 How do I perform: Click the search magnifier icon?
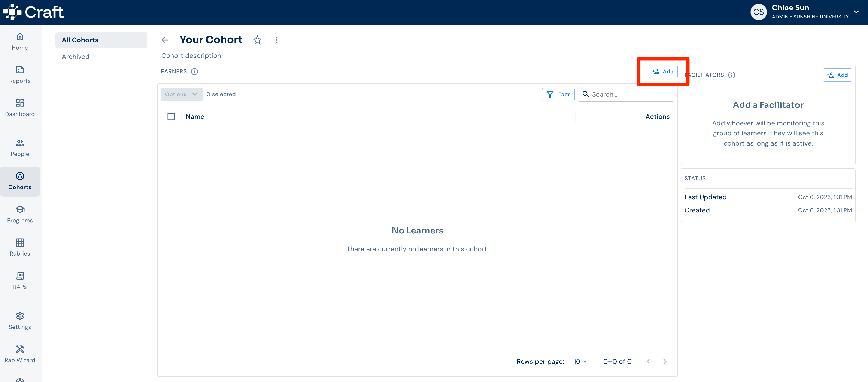586,94
